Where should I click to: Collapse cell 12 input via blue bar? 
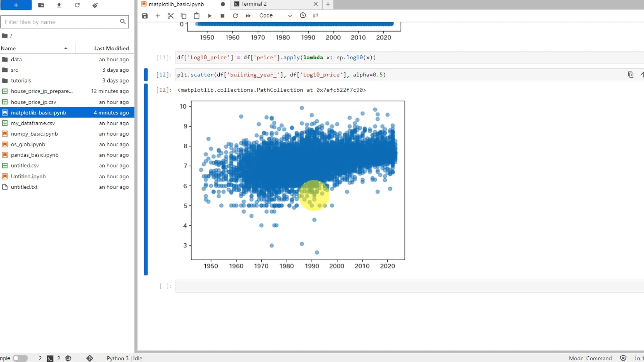146,75
